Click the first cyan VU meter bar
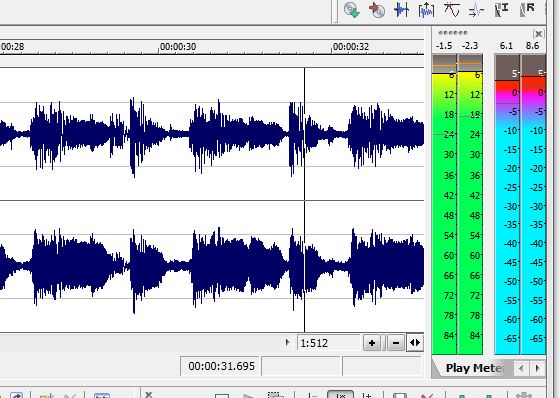Image resolution: width=560 pixels, height=398 pixels. click(507, 204)
